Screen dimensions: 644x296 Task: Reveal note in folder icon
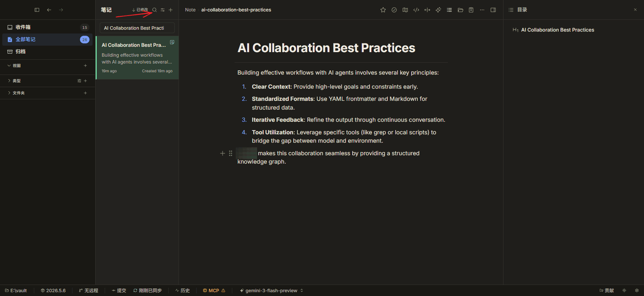click(x=460, y=10)
